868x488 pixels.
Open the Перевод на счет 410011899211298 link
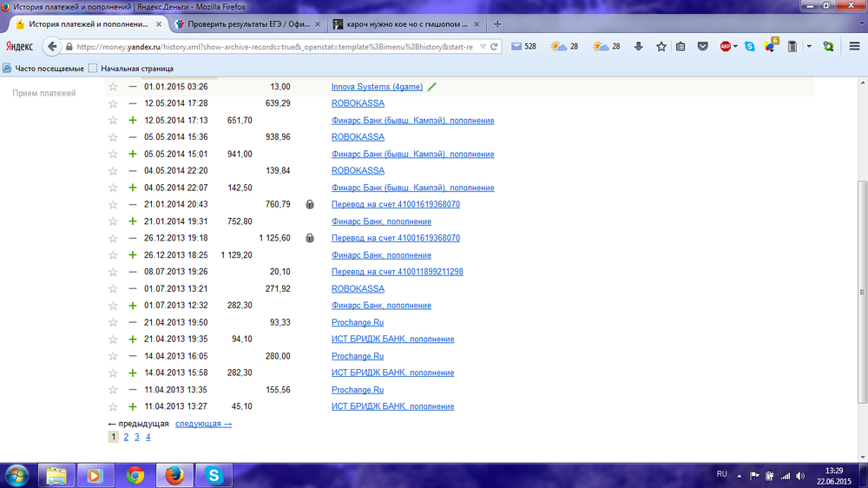[x=397, y=272]
